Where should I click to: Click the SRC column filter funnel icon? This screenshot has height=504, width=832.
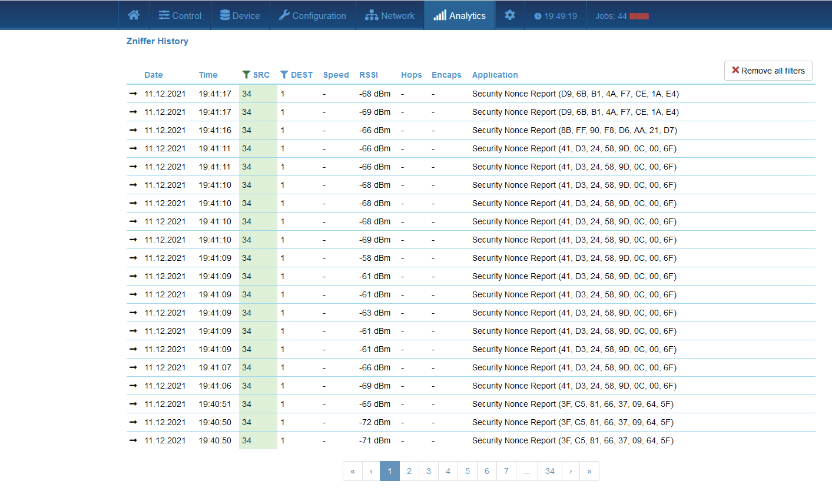246,75
